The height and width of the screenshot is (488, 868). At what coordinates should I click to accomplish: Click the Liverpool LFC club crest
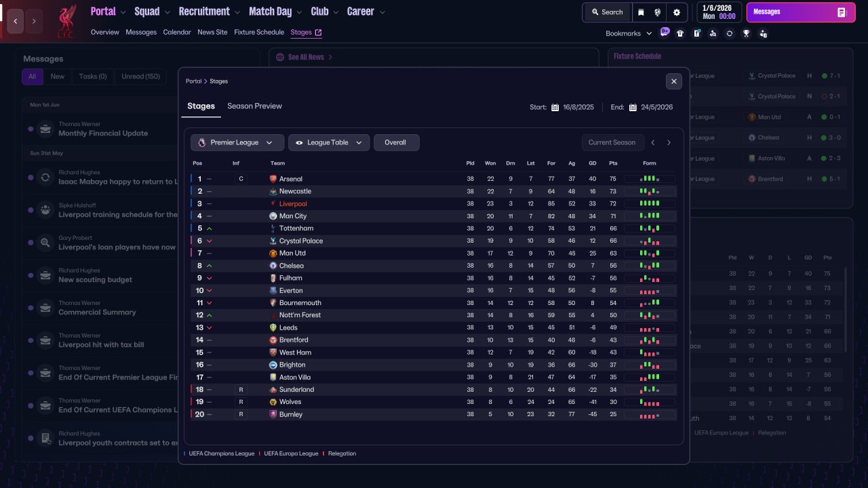(x=66, y=21)
